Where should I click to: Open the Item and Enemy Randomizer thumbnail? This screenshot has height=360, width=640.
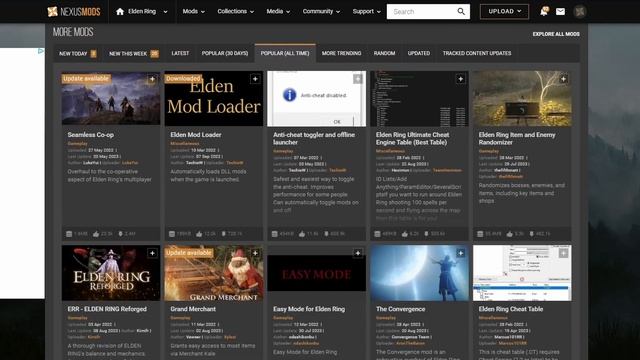[522, 98]
